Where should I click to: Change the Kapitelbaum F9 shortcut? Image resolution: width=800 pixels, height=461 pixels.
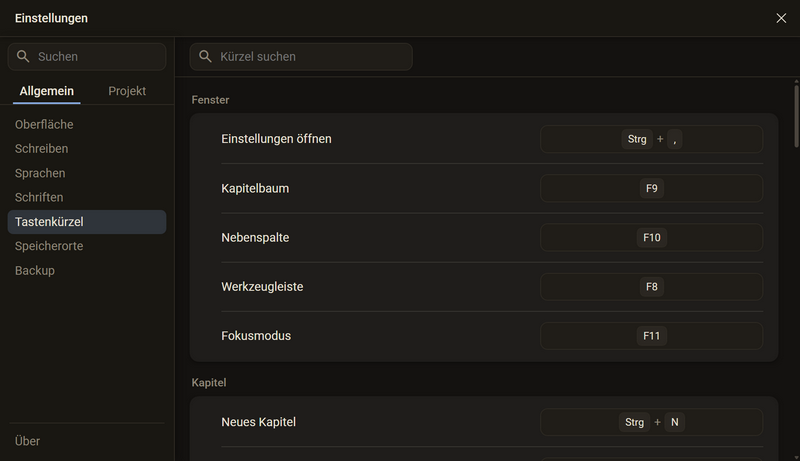click(652, 188)
